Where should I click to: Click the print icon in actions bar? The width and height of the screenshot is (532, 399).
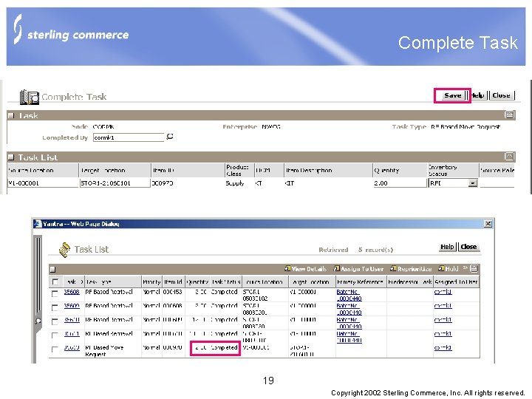point(474,269)
